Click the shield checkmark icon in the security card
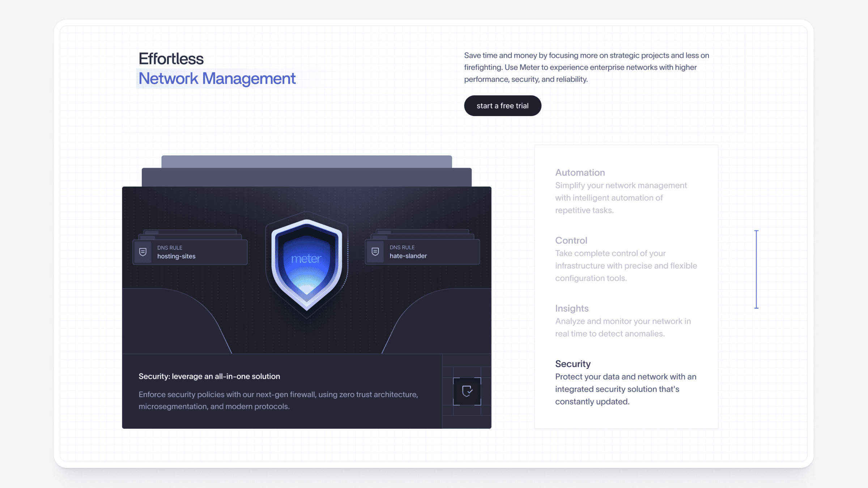The width and height of the screenshot is (868, 488). point(467,391)
